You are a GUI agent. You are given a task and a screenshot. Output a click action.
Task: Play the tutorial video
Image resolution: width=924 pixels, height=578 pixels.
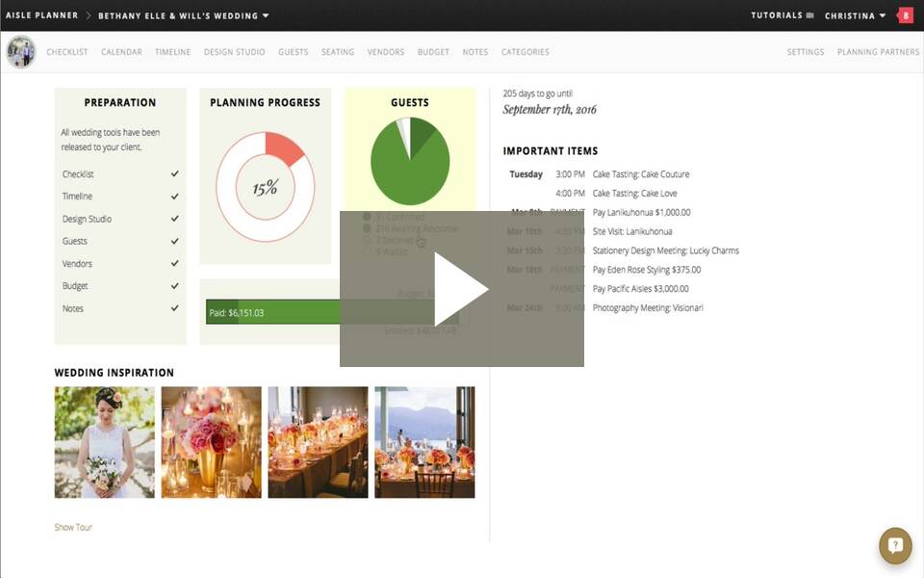click(x=461, y=289)
